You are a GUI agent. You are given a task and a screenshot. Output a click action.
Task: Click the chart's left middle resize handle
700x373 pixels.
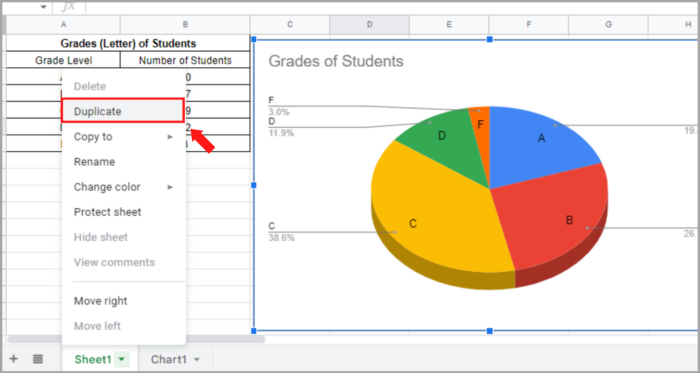254,185
